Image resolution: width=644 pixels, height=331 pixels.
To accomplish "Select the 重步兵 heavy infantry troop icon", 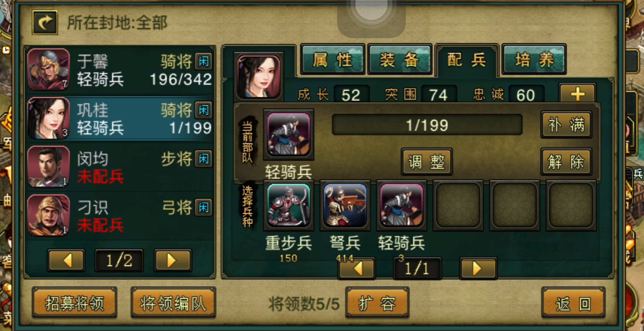I will 289,205.
